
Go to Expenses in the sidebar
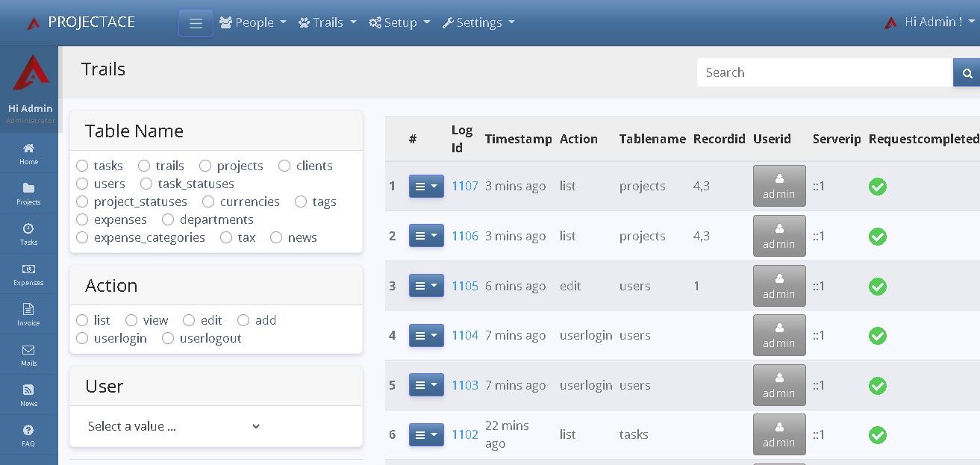28,274
